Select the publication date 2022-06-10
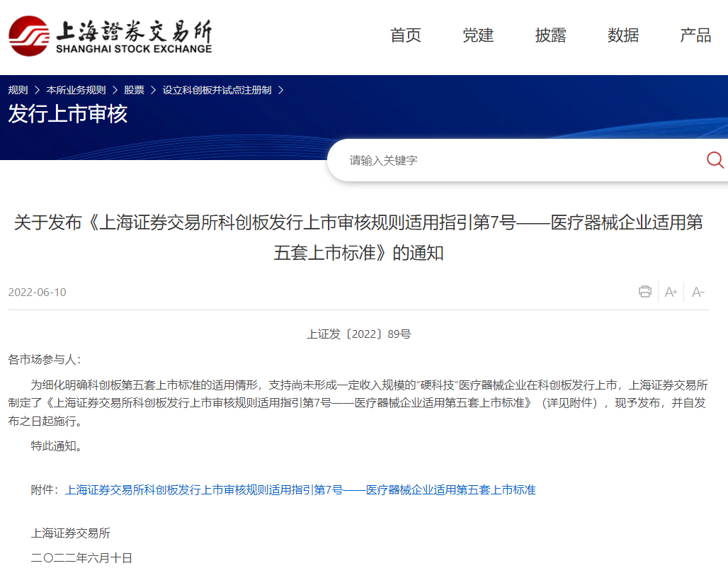The height and width of the screenshot is (573, 728). pos(39,291)
